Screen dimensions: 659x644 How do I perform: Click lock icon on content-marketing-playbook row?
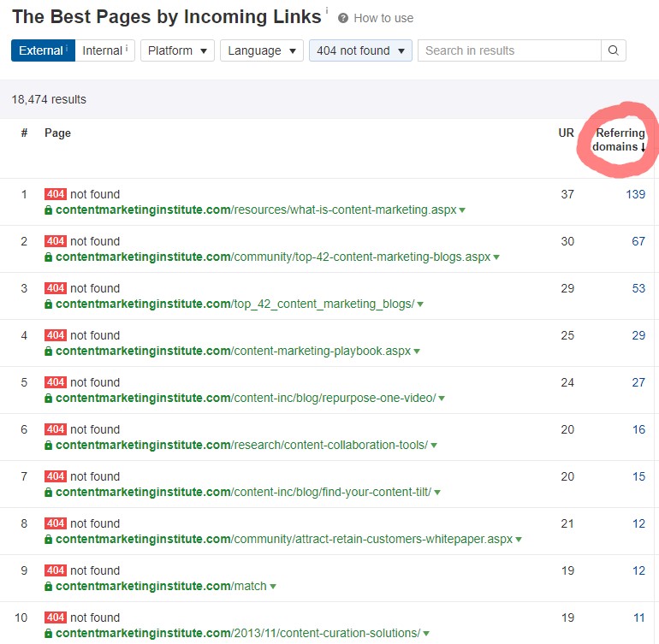pos(48,352)
